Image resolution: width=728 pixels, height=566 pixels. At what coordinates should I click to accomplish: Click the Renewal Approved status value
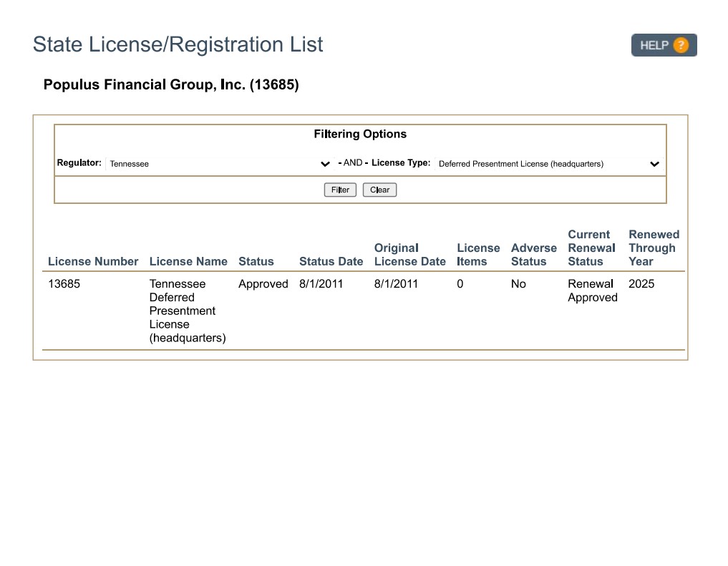pos(592,291)
